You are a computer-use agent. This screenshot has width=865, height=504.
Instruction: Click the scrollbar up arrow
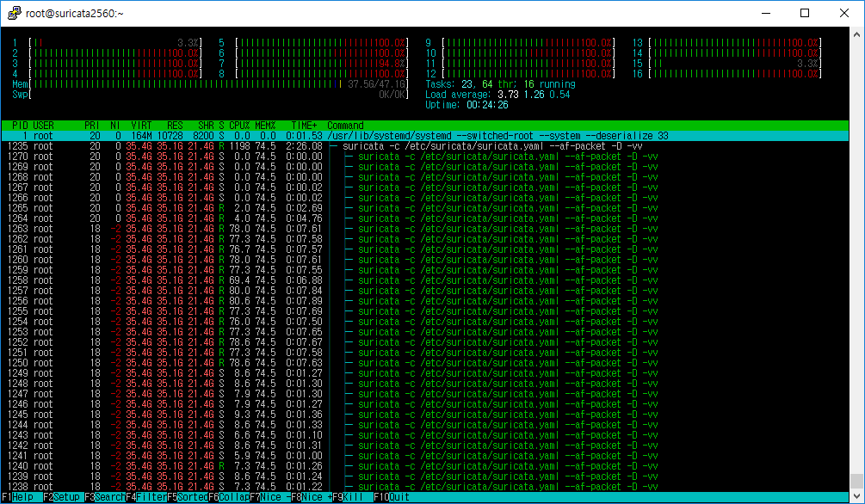click(856, 34)
